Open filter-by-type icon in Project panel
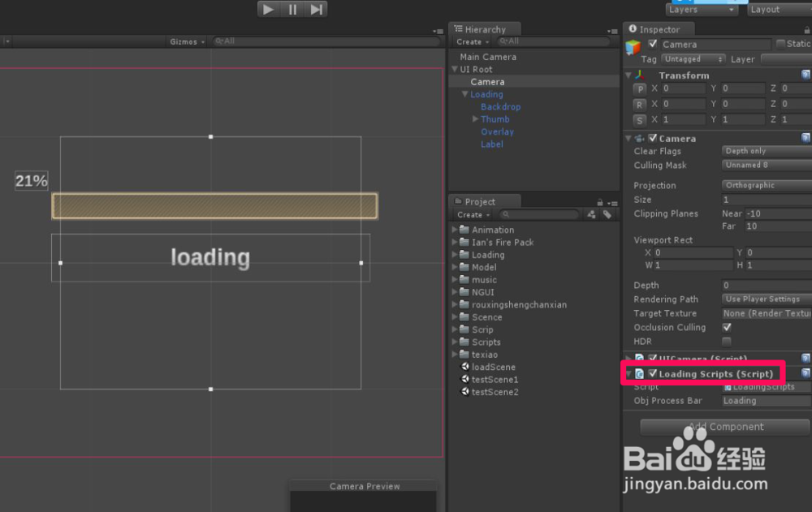This screenshot has width=812, height=512. (591, 214)
